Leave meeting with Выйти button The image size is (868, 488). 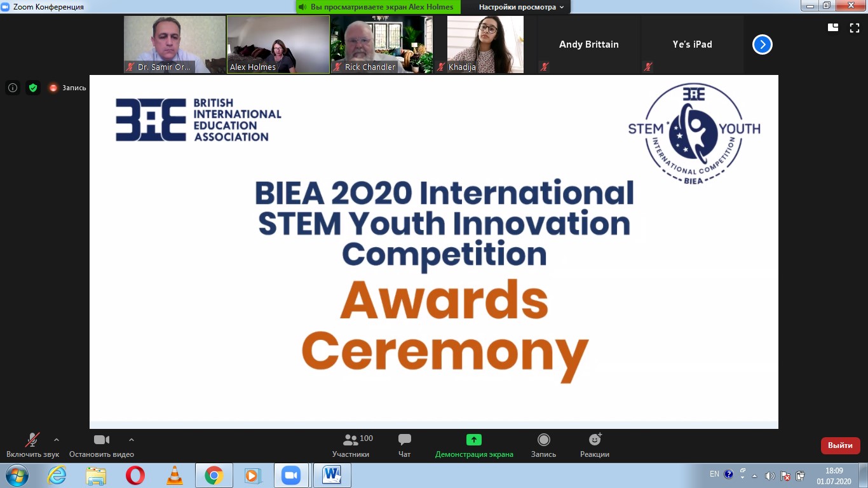[840, 445]
